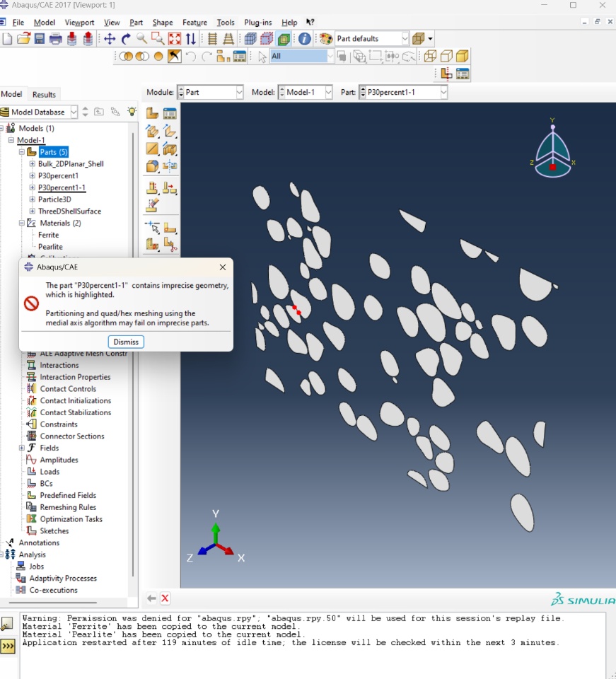Click the command line interface yellow arrows tab

tap(8, 646)
